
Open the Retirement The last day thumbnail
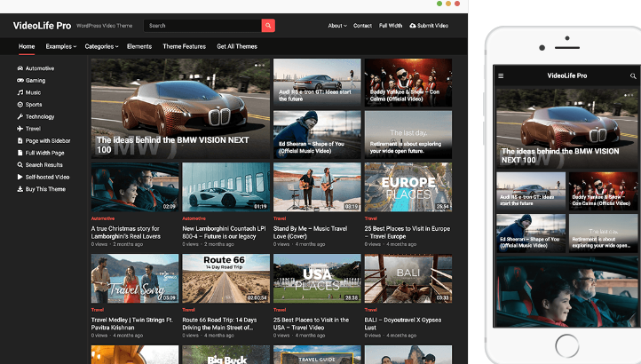[408, 135]
